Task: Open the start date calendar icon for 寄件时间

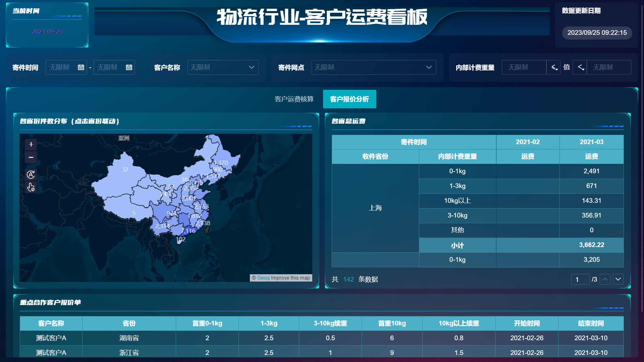Action: coord(81,67)
